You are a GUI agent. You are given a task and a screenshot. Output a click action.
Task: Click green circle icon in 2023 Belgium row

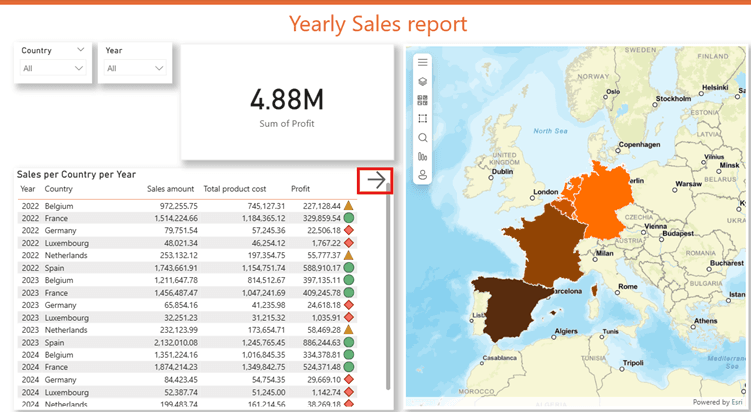click(x=349, y=280)
